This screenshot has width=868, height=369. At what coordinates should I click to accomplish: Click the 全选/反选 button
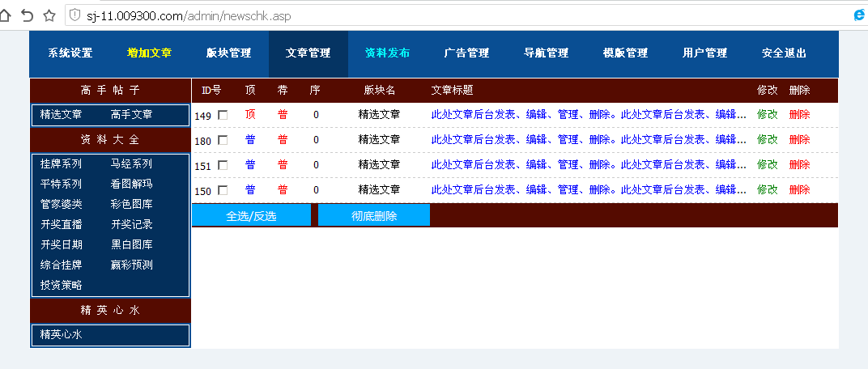(x=251, y=216)
